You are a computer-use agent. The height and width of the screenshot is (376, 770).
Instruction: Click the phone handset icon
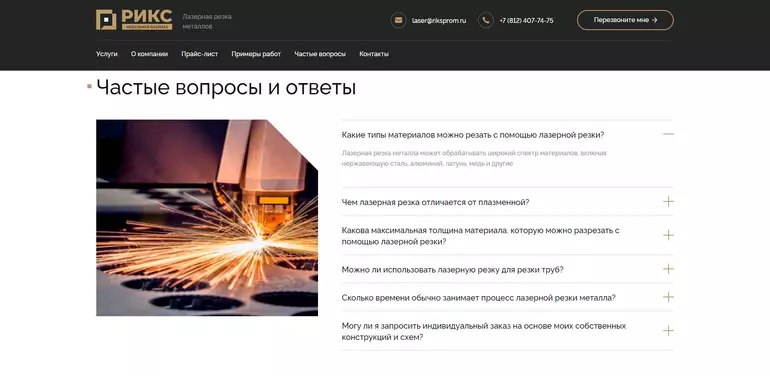[x=486, y=20]
